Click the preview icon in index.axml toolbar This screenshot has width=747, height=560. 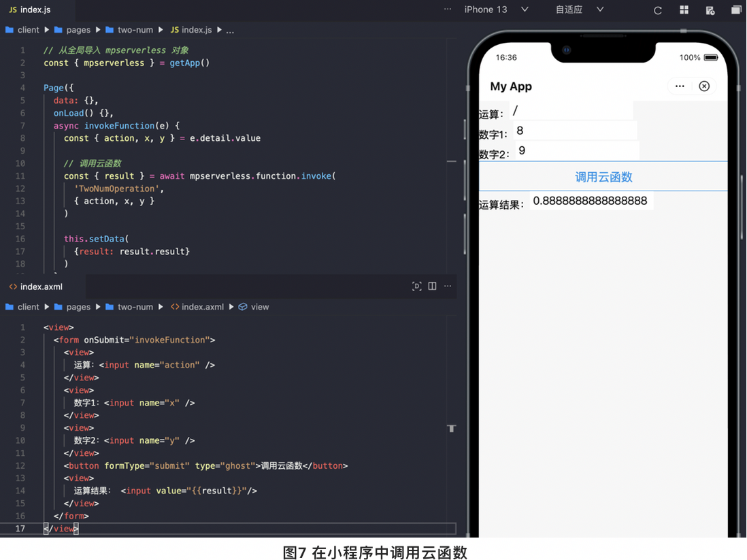(x=417, y=286)
